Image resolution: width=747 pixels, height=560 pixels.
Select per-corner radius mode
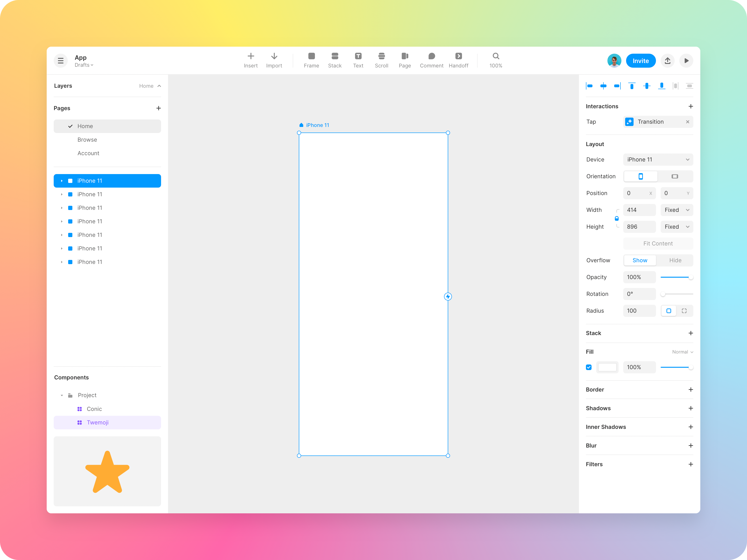684,311
